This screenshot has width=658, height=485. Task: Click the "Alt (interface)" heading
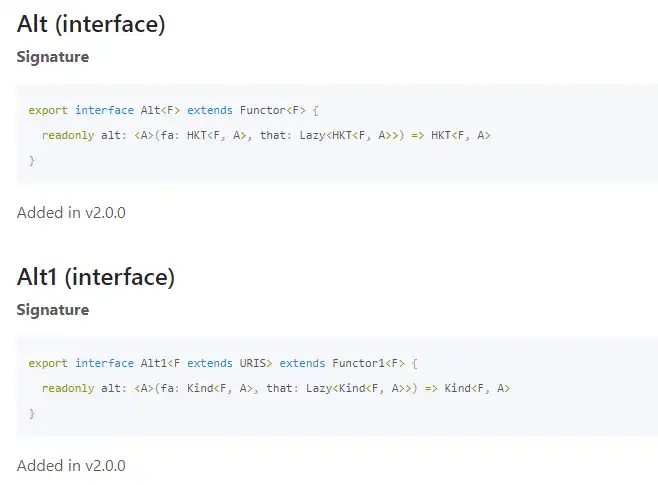coord(91,25)
